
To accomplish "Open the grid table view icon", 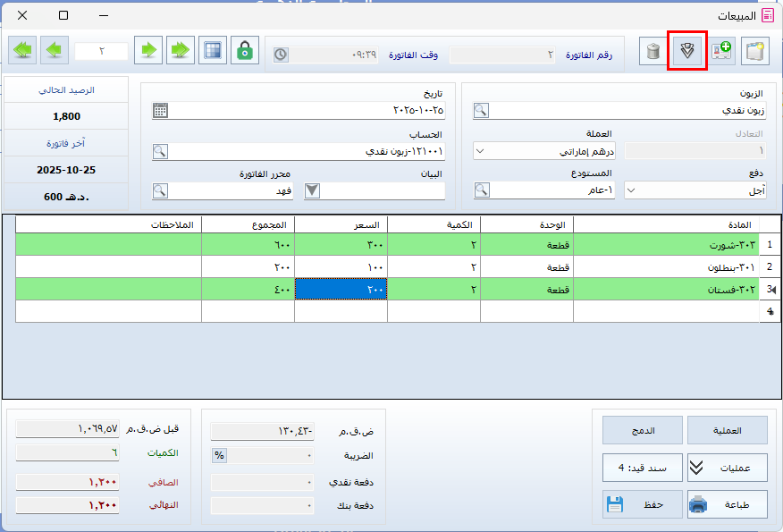I will click(212, 51).
